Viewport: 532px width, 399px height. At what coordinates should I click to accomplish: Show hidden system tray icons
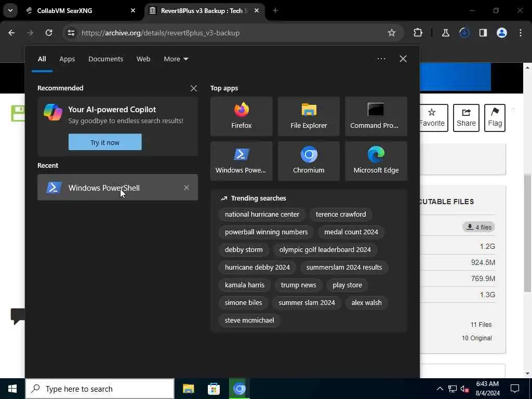pos(440,389)
